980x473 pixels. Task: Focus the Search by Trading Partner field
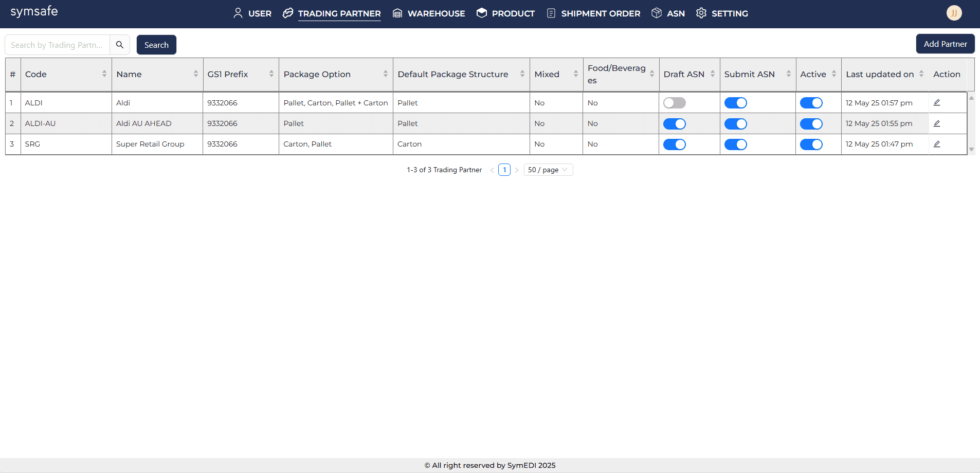[x=57, y=45]
